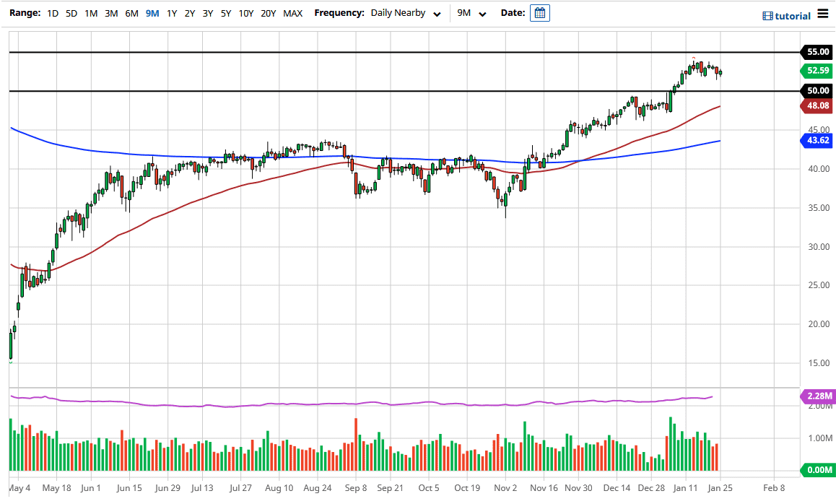Click the black 50.00 support line label

(817, 91)
